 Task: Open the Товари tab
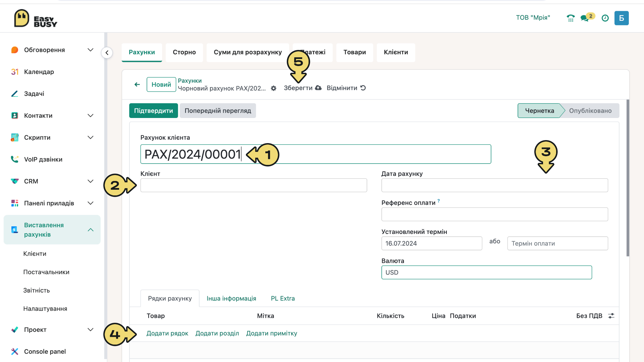click(x=355, y=52)
